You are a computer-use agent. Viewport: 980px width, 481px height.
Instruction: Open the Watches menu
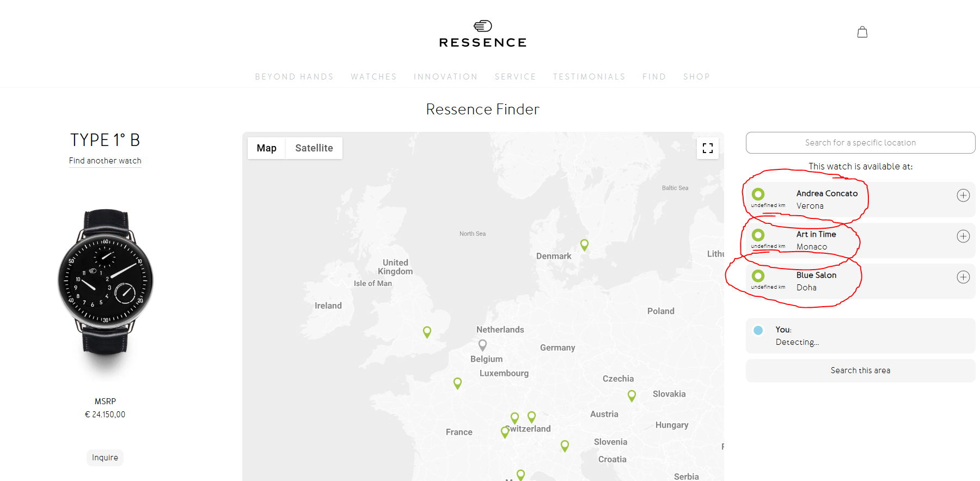(x=374, y=77)
